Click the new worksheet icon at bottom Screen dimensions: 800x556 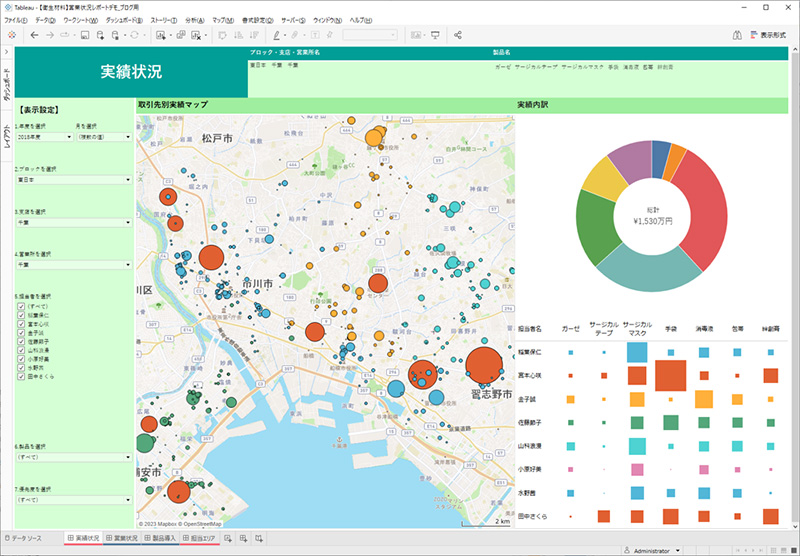[229, 539]
